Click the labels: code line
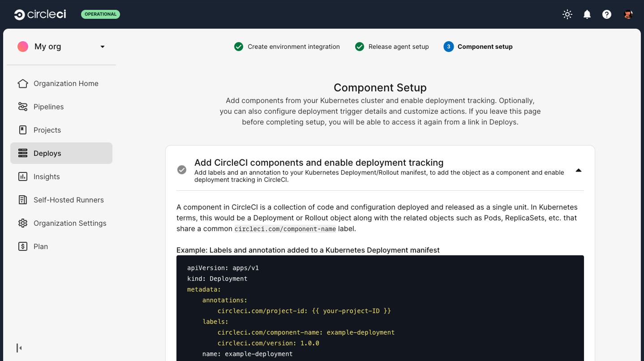 coord(215,322)
